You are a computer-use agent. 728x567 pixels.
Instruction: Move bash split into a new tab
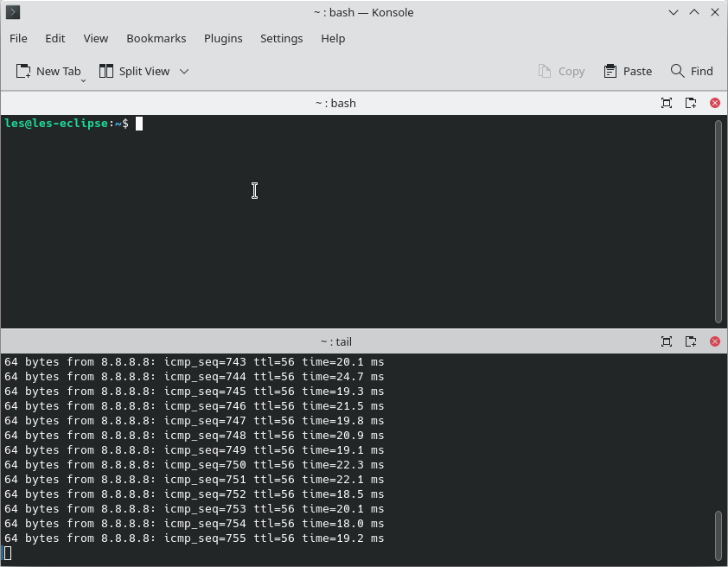tap(691, 103)
